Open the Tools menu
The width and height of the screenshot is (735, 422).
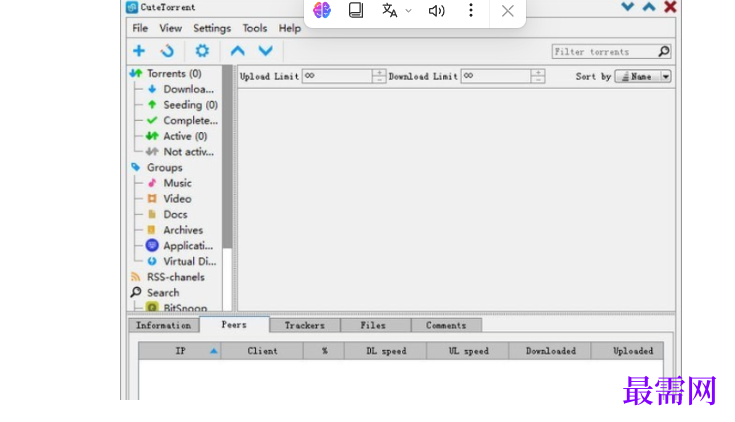click(x=255, y=28)
